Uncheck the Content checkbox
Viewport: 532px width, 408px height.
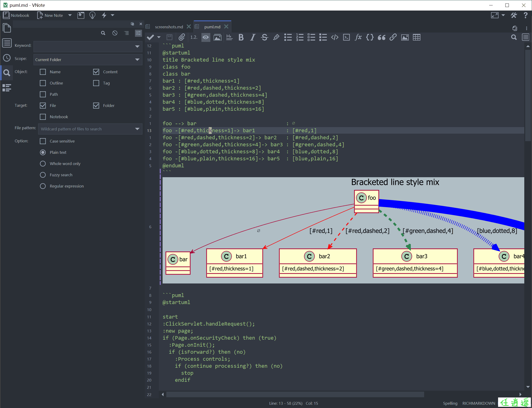[x=96, y=72]
